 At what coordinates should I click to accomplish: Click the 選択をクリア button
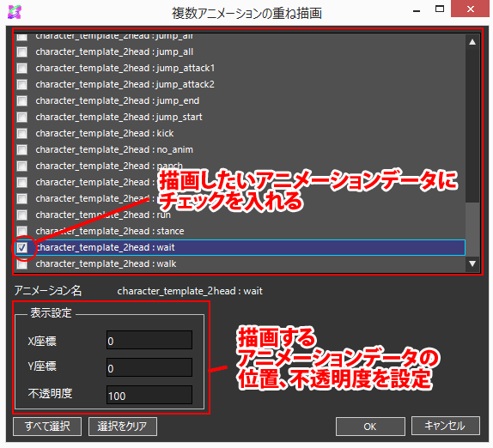tap(123, 427)
